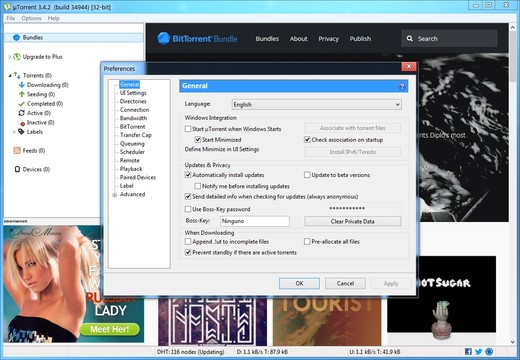The height and width of the screenshot is (360, 520).
Task: Enable Use Boss-Key password
Action: coord(188,209)
